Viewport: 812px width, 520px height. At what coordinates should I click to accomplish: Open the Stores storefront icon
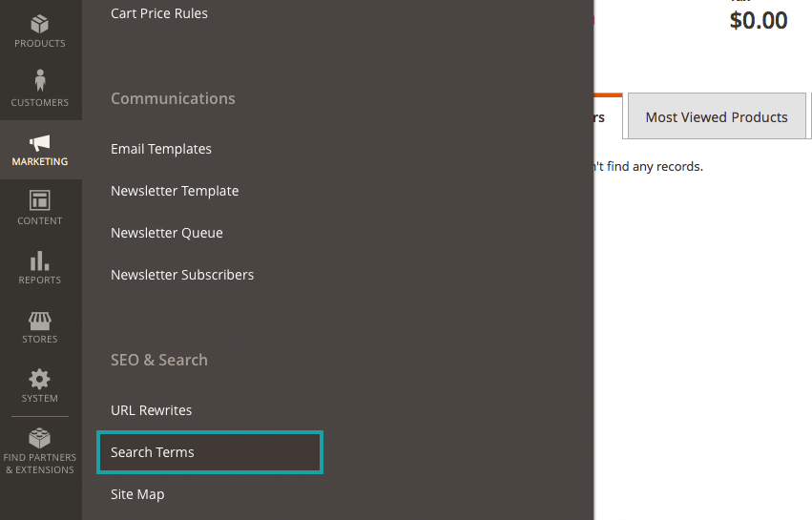[x=40, y=321]
